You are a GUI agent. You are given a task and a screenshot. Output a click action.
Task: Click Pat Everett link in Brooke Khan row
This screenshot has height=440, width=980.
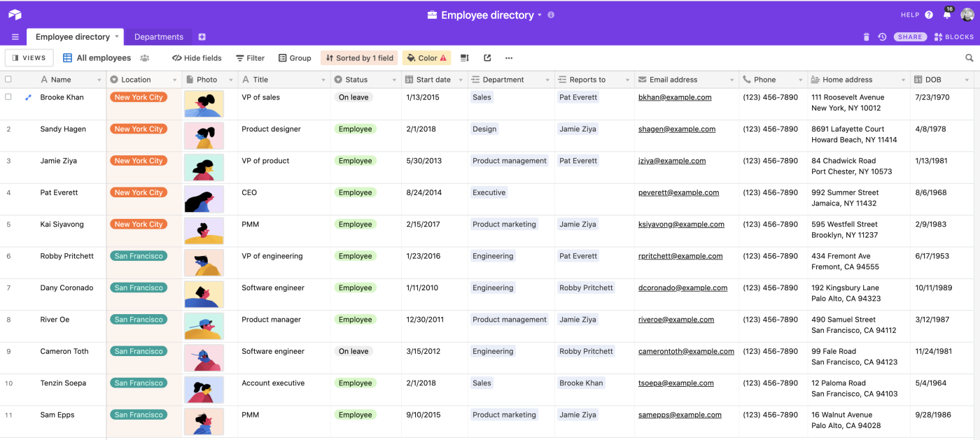coord(578,97)
